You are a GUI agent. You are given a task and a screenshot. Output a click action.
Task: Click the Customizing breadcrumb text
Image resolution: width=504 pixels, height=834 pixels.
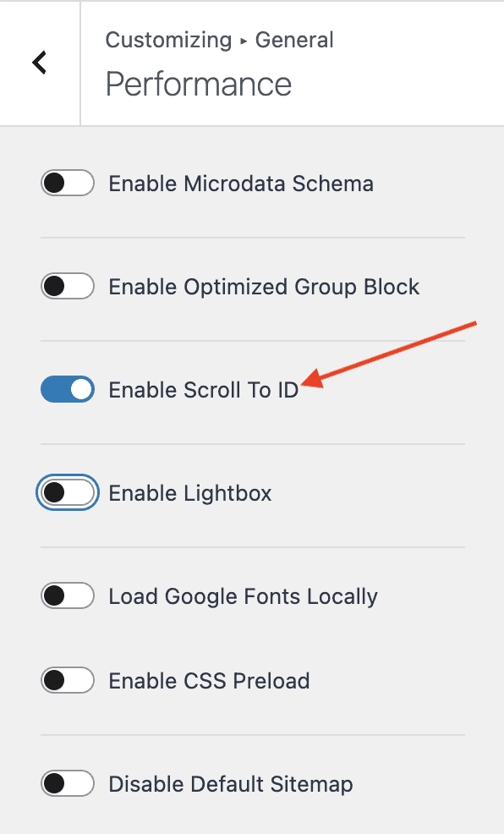pyautogui.click(x=167, y=40)
